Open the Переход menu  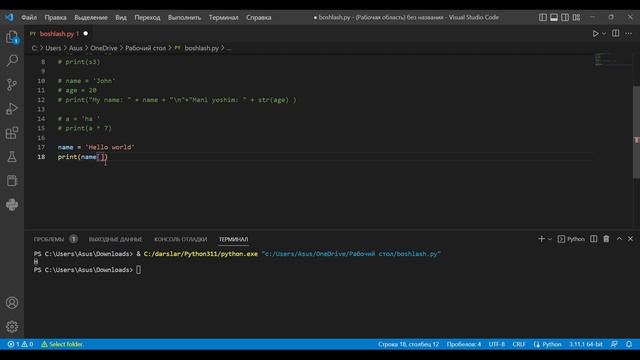[147, 18]
